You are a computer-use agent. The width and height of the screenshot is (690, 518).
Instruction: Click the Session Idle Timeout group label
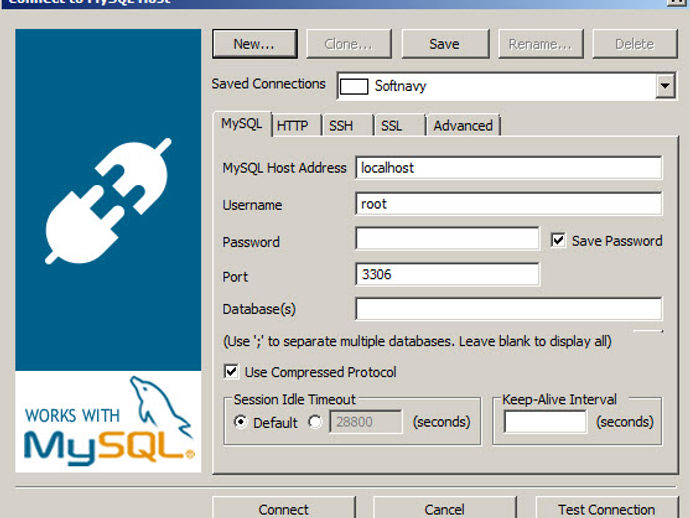tap(294, 399)
